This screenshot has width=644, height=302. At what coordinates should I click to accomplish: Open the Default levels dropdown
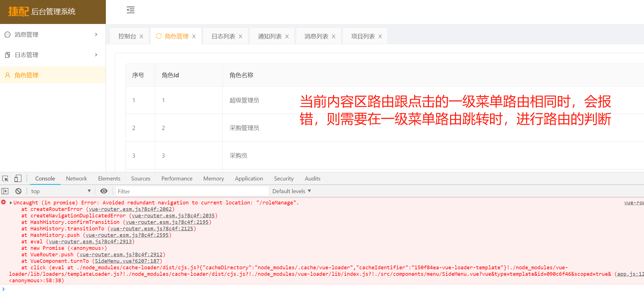click(291, 191)
